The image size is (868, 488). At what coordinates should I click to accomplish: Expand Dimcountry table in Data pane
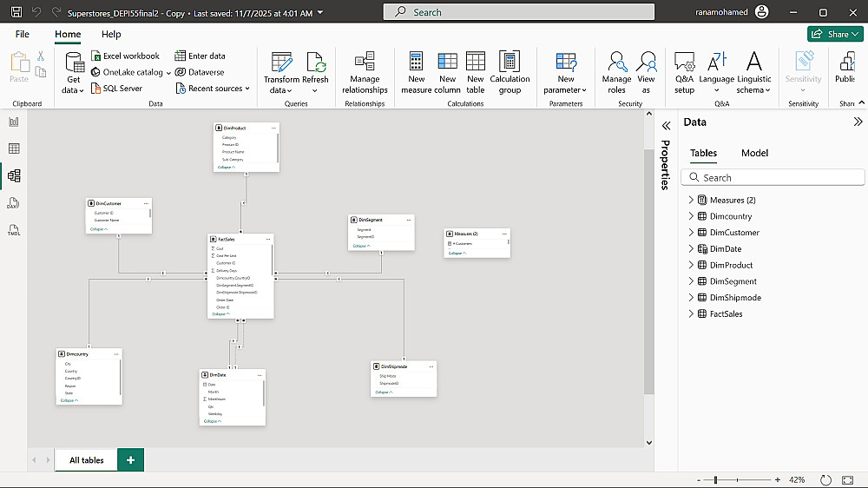point(691,216)
